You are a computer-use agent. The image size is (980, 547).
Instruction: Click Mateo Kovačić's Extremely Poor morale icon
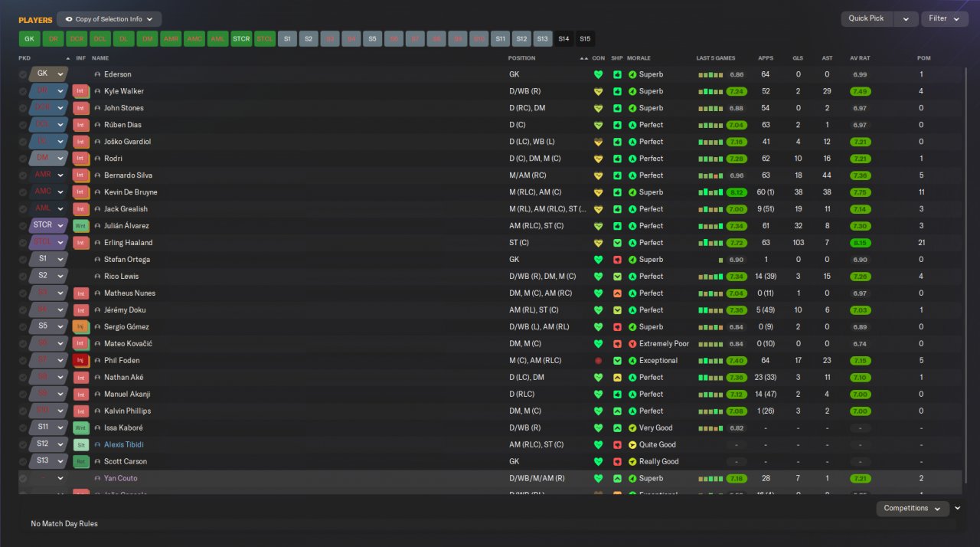click(632, 344)
